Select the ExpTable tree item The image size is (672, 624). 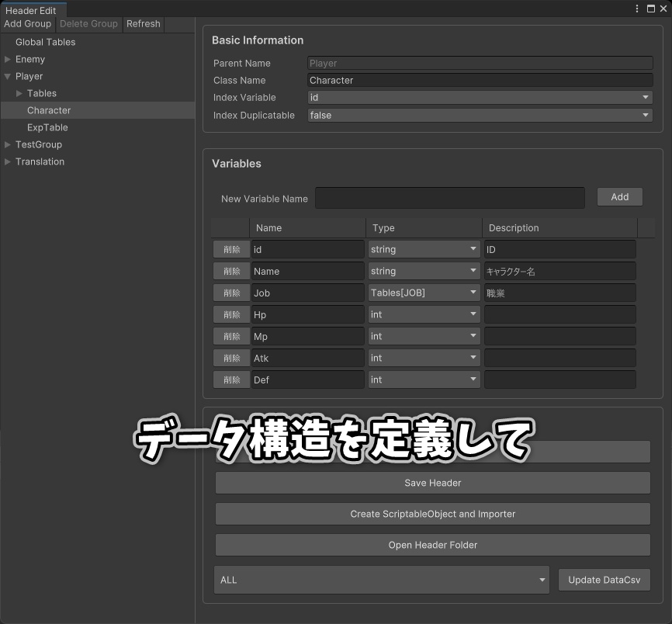[x=46, y=127]
